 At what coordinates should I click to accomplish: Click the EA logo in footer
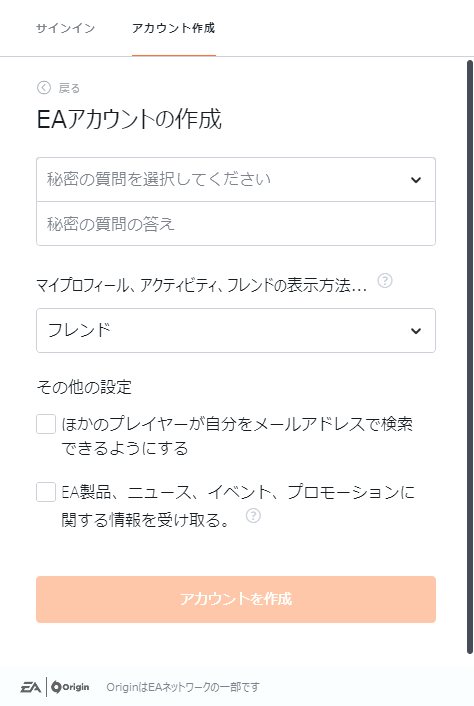point(31,687)
